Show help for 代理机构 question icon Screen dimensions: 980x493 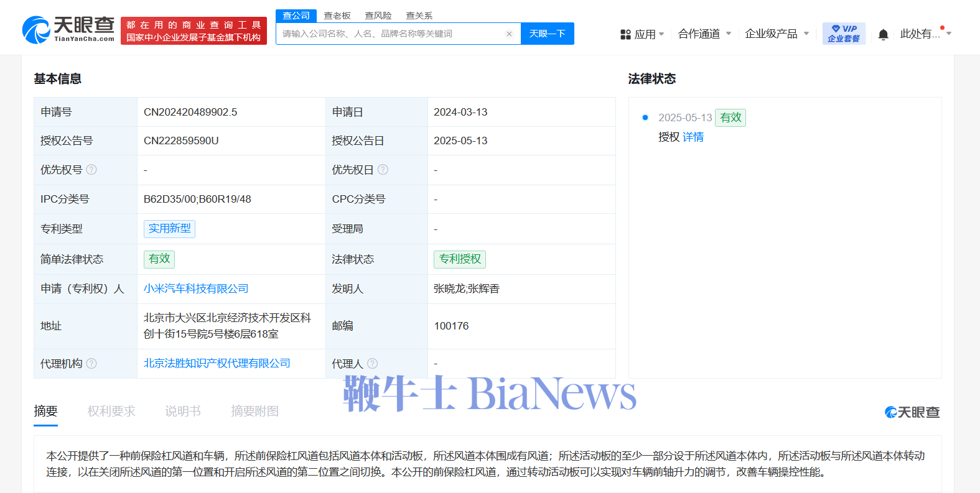[91, 364]
